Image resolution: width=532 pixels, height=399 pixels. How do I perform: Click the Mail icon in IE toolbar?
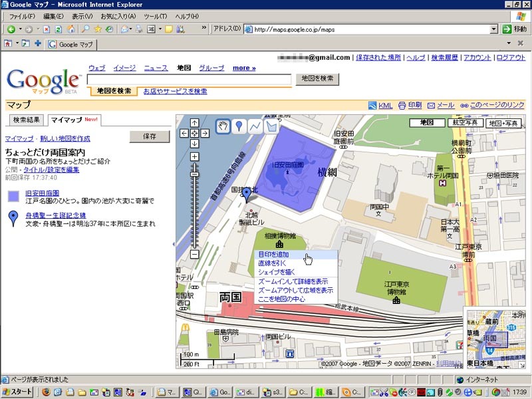[x=124, y=29]
